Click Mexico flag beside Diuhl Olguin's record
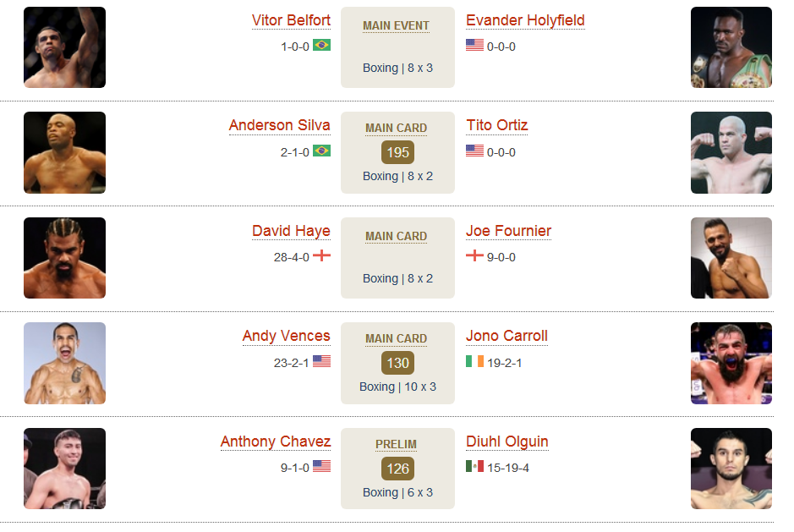Screen dimensions: 794x532 pyautogui.click(x=474, y=466)
